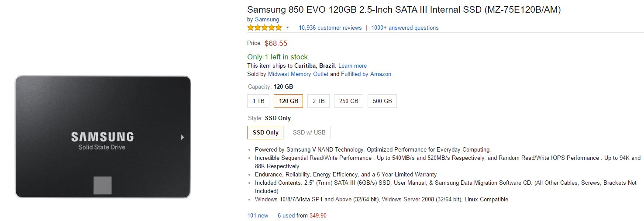Click Learn more about shipping
Screen dimensions: 644x221
point(352,66)
